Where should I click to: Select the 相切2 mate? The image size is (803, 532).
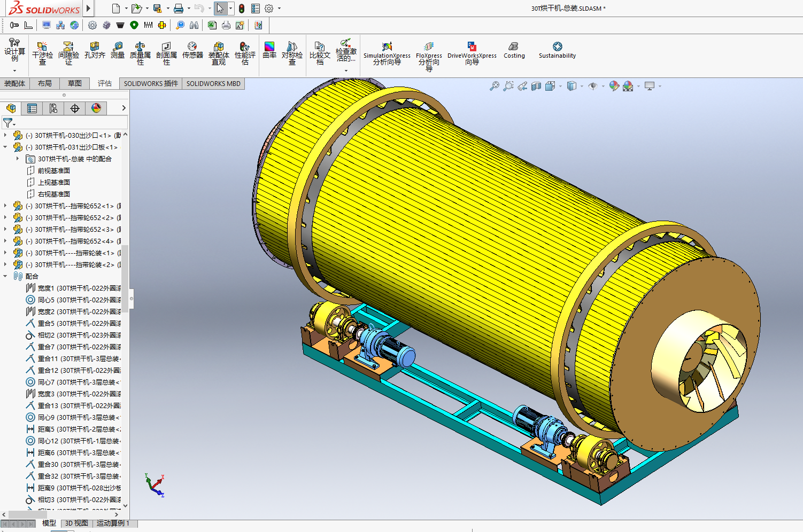[73, 335]
